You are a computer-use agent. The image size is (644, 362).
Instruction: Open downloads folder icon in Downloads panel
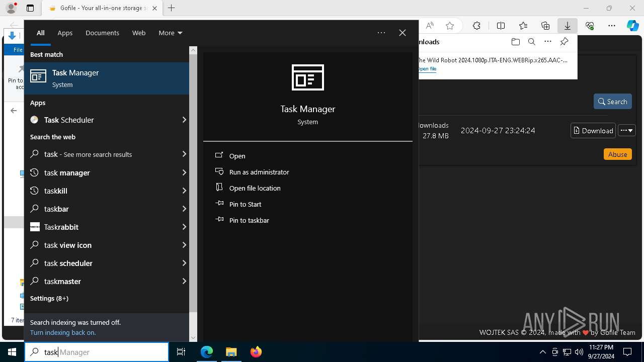pos(515,42)
